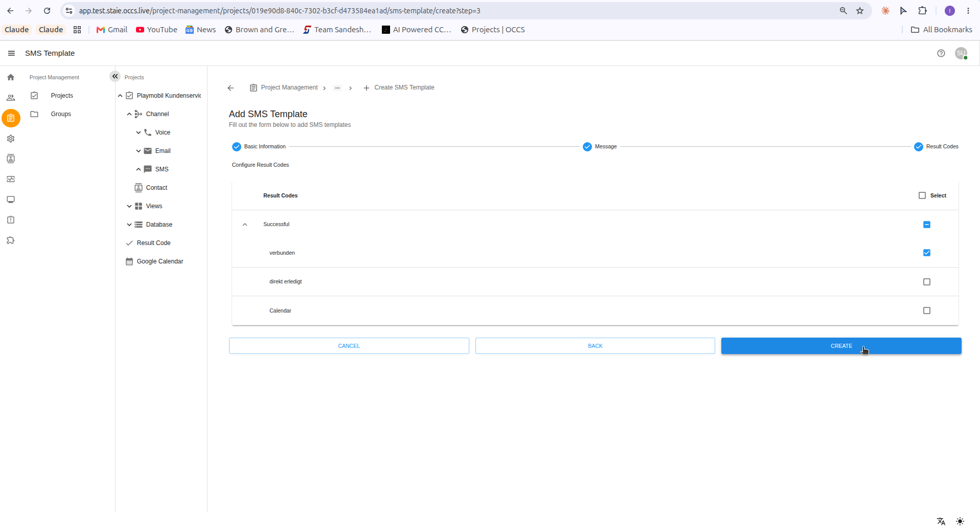Open the alert report icon in the left rail
980x531 pixels.
click(x=11, y=220)
